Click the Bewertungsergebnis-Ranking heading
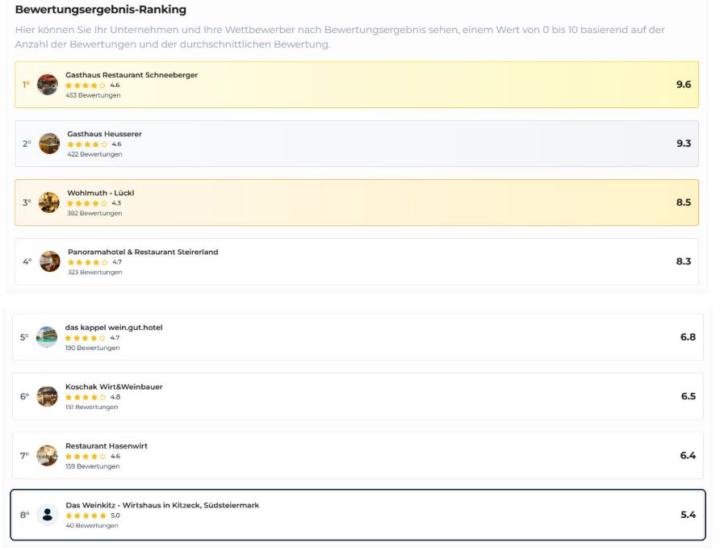This screenshot has width=720, height=551. click(101, 10)
